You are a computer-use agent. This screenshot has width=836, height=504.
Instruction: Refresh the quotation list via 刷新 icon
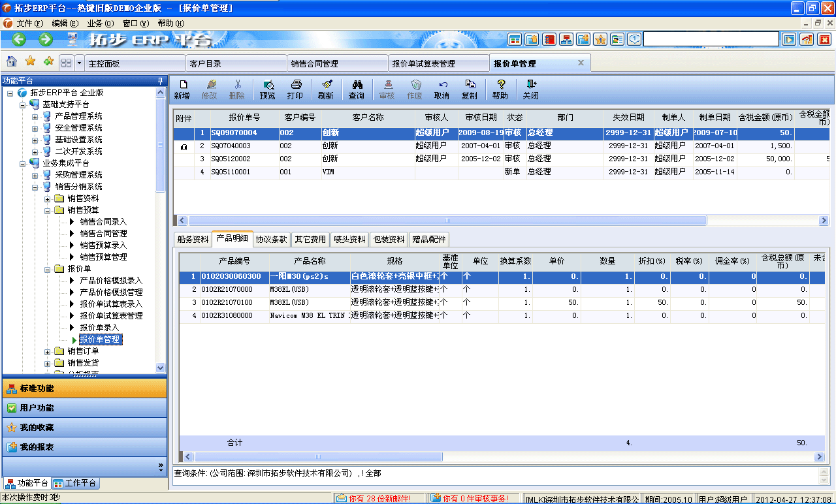point(326,89)
